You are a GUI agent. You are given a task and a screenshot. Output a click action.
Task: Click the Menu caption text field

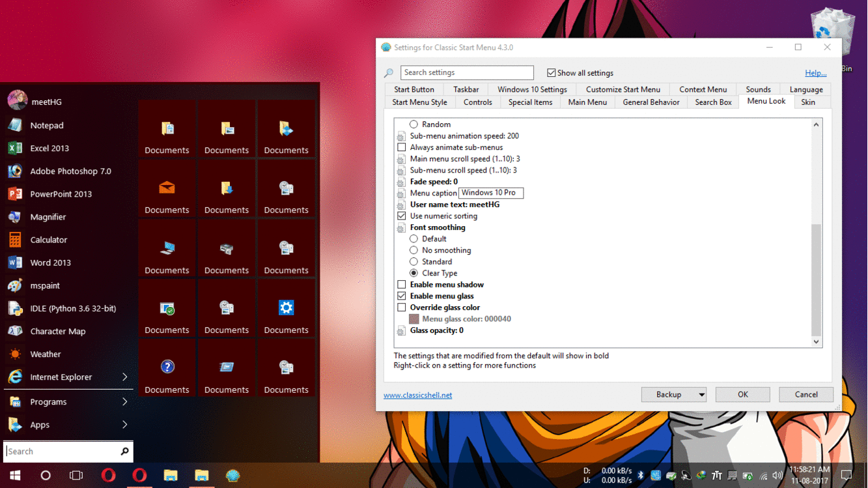click(491, 193)
